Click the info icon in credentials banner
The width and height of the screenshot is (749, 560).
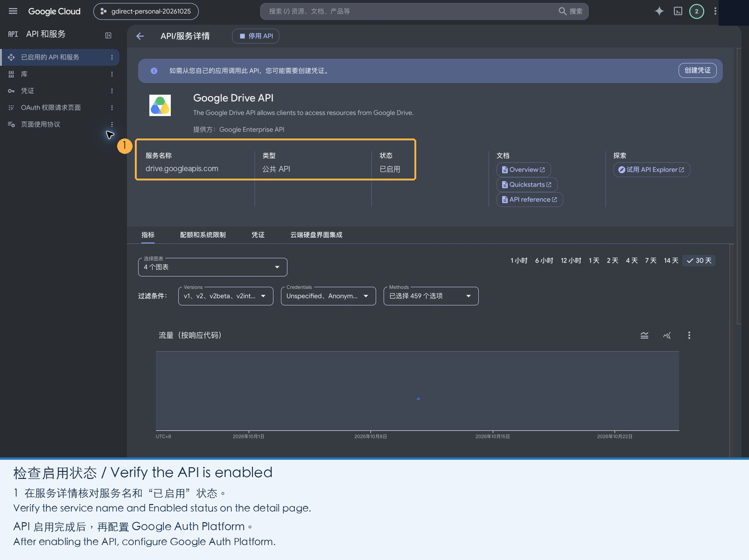coord(154,71)
